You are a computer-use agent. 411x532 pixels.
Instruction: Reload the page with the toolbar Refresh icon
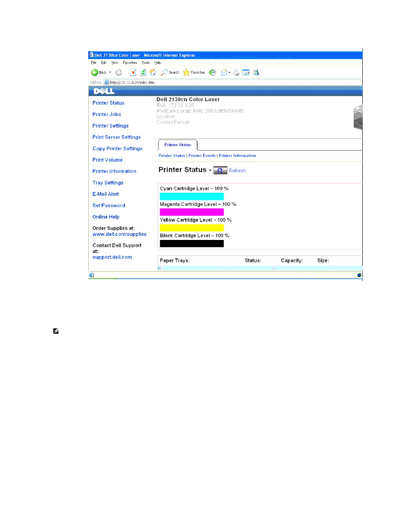tap(143, 72)
